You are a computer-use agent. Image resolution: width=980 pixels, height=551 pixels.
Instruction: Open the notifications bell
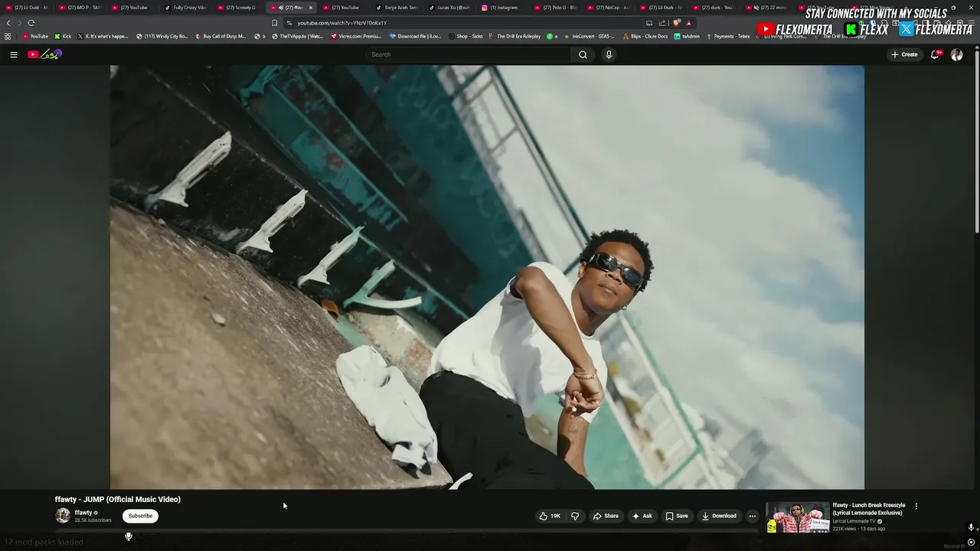click(935, 54)
